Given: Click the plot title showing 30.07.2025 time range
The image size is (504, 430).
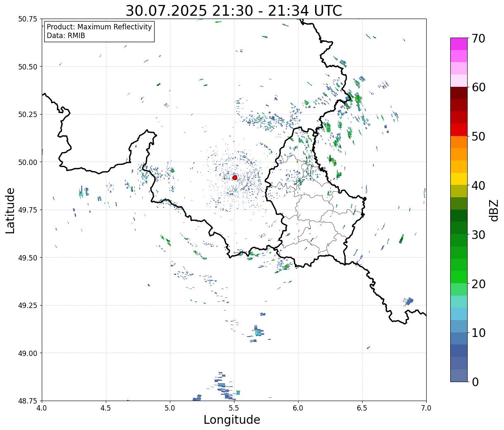Looking at the screenshot, I should click(234, 10).
